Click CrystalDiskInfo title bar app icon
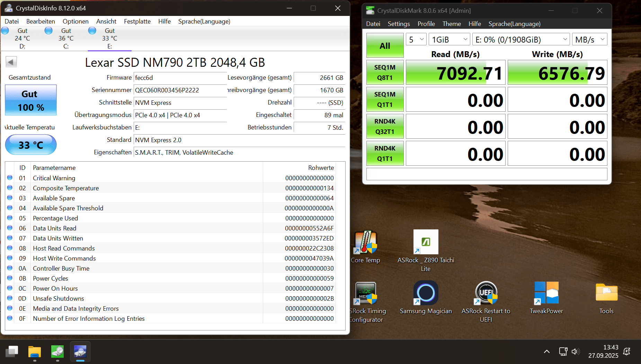The width and height of the screenshot is (641, 364). pyautogui.click(x=9, y=8)
